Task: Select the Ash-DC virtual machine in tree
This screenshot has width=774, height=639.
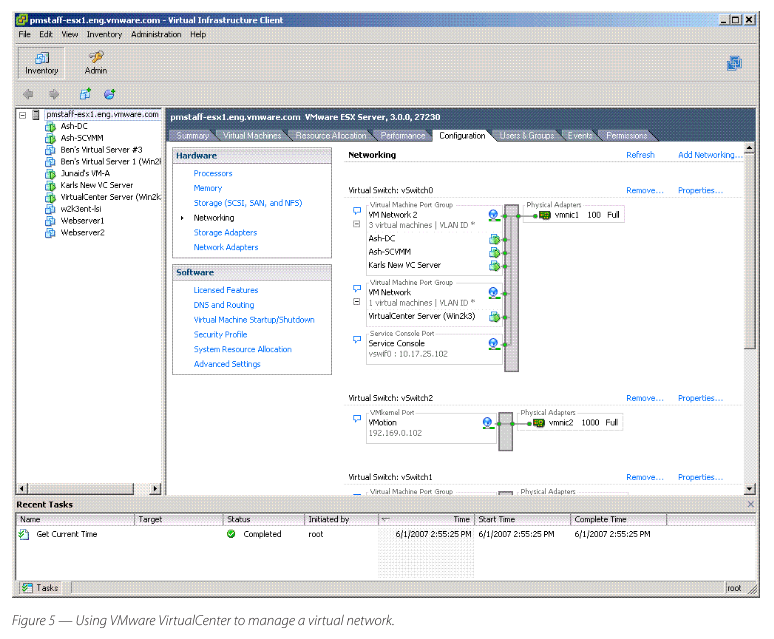Action: pyautogui.click(x=74, y=126)
